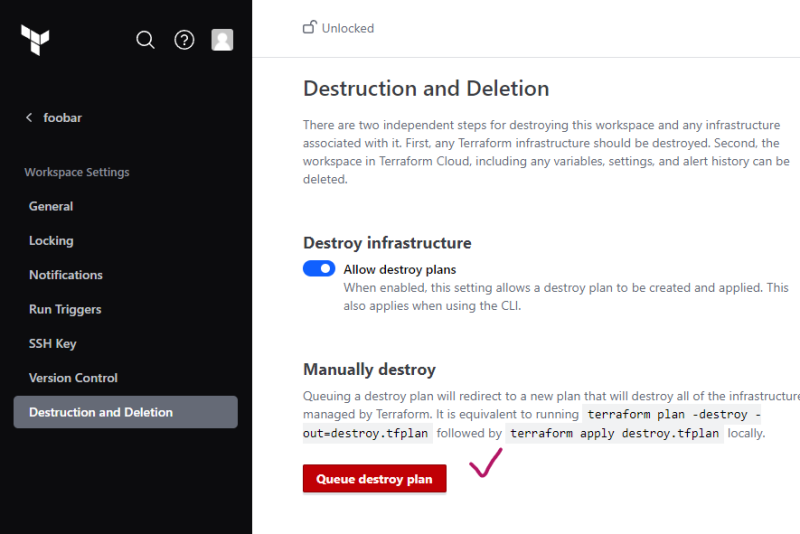Image resolution: width=800 pixels, height=534 pixels.
Task: Click the Unlocked status text
Action: tap(348, 28)
